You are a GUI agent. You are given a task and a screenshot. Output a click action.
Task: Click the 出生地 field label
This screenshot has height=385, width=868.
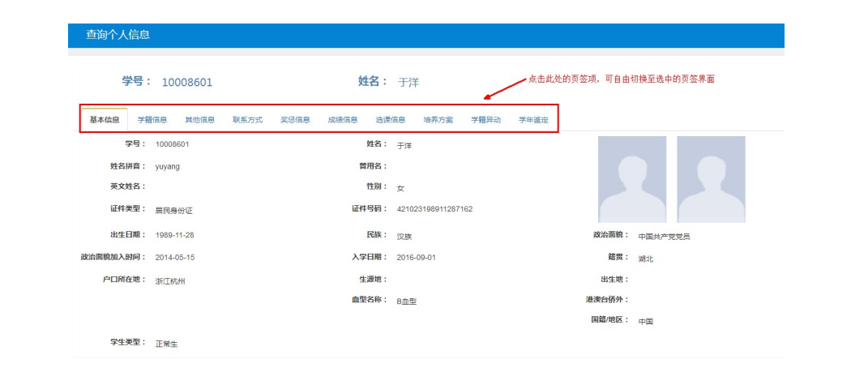615,279
